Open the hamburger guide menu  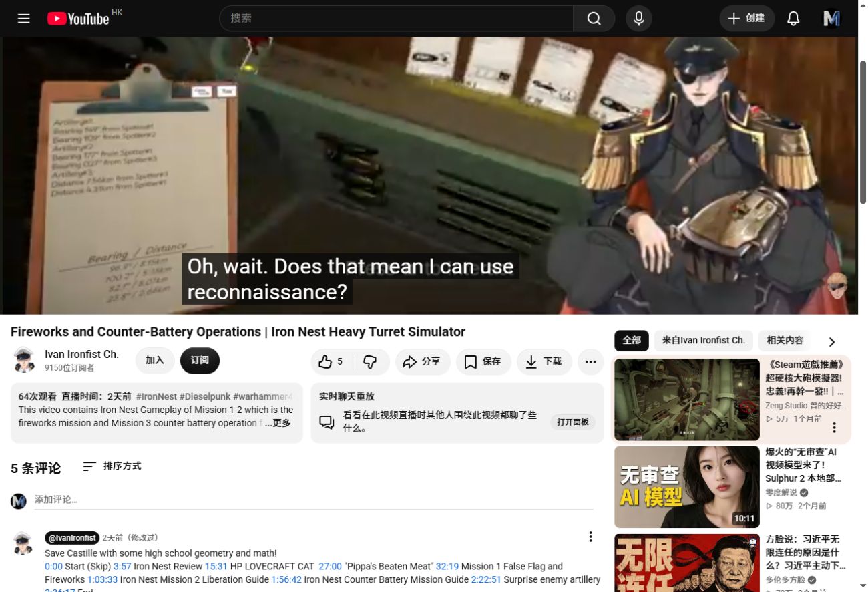pyautogui.click(x=24, y=19)
